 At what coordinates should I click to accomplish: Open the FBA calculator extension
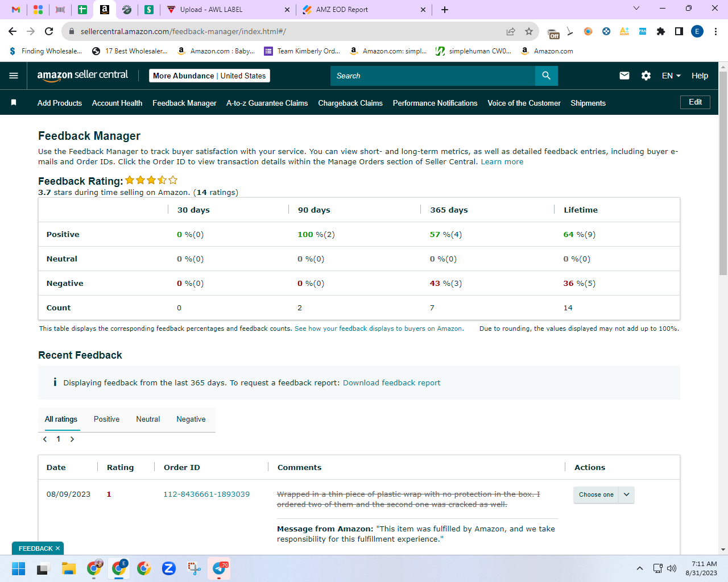point(643,31)
